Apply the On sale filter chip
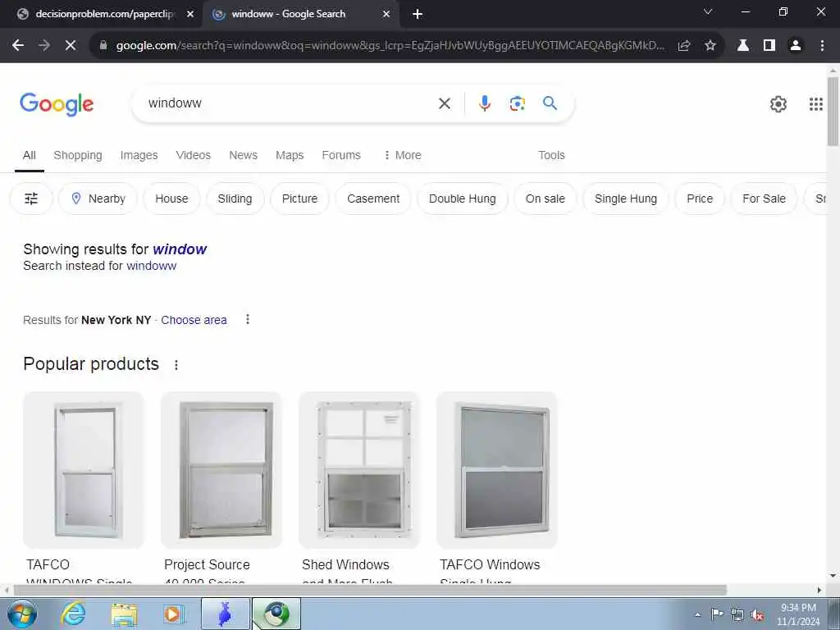The image size is (840, 630). click(545, 199)
